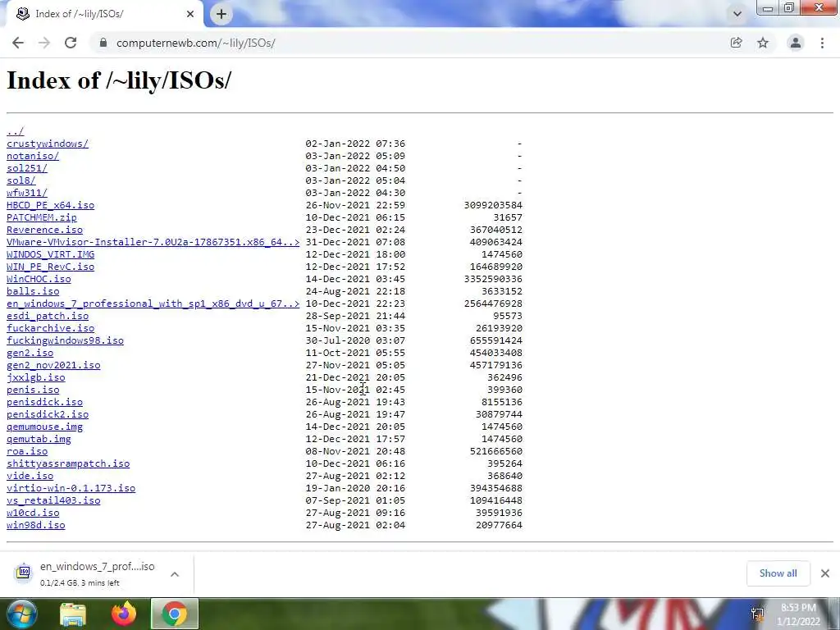Click the en_windows_7_professional_with_sp1 link
Screen dimensions: 840x630
[x=153, y=304]
